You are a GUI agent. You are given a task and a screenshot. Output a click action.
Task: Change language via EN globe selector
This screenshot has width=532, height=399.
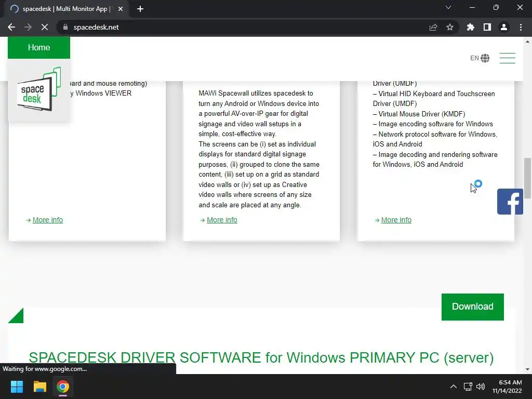(x=480, y=58)
